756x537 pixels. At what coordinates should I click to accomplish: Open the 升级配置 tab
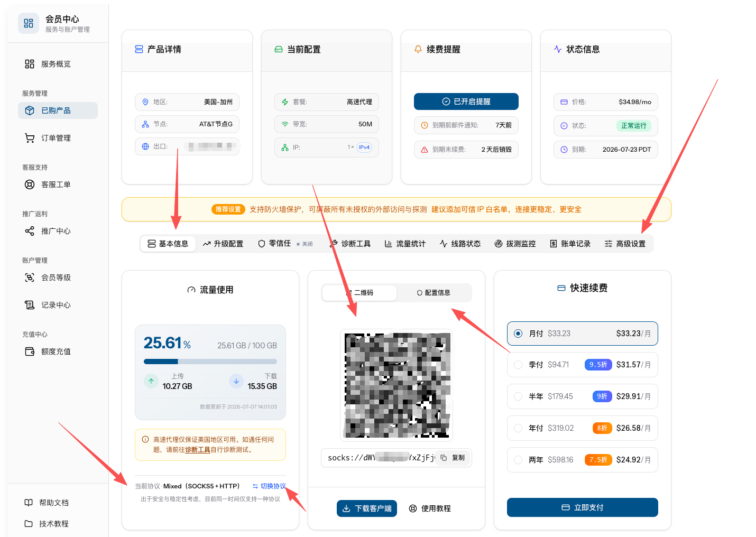click(x=223, y=244)
